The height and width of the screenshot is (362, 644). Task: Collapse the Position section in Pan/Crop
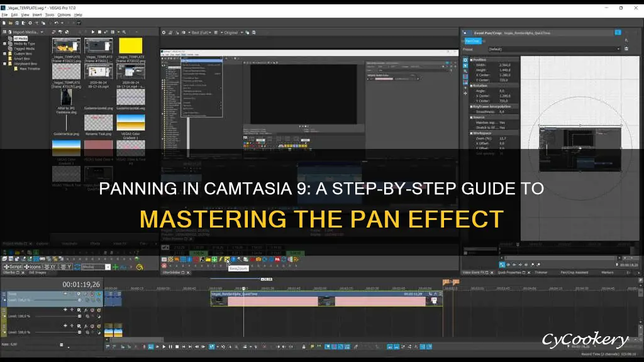coord(472,60)
